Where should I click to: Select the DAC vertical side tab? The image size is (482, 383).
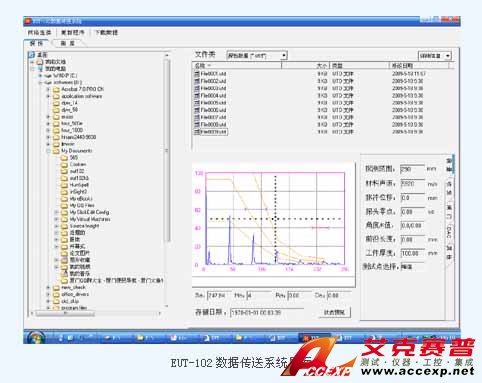point(449,232)
